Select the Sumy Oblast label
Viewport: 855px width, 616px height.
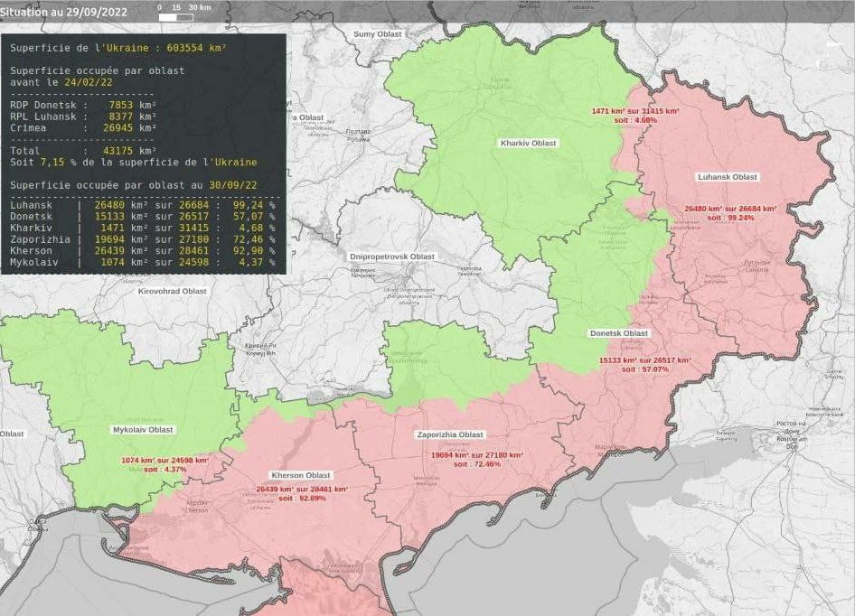pos(376,34)
